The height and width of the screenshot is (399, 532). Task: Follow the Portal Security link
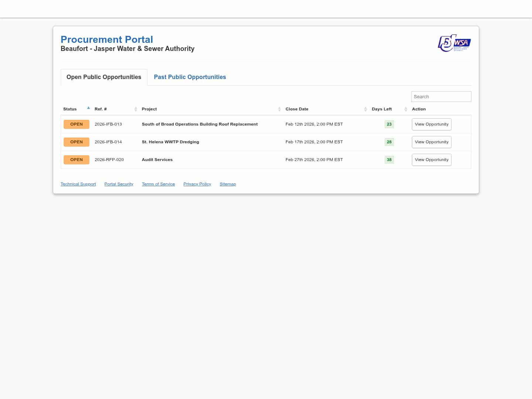(x=119, y=184)
